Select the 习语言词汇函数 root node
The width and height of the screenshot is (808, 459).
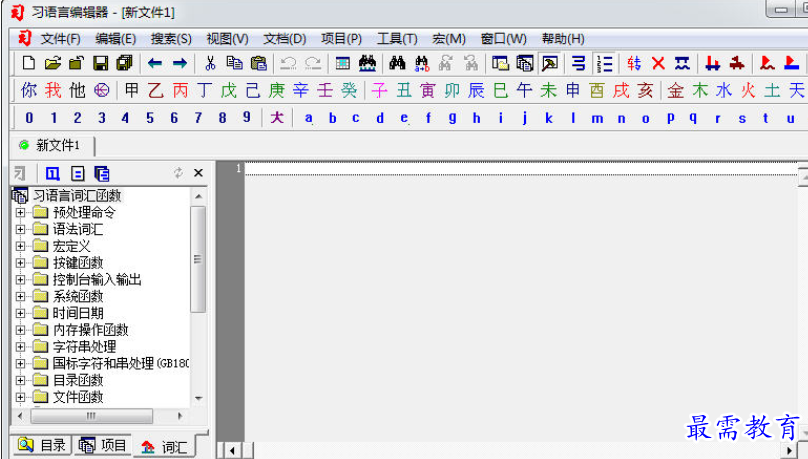point(77,196)
